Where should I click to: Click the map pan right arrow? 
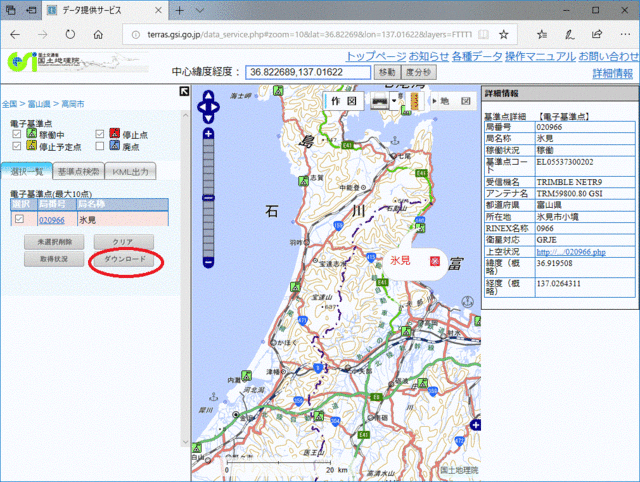pos(215,107)
